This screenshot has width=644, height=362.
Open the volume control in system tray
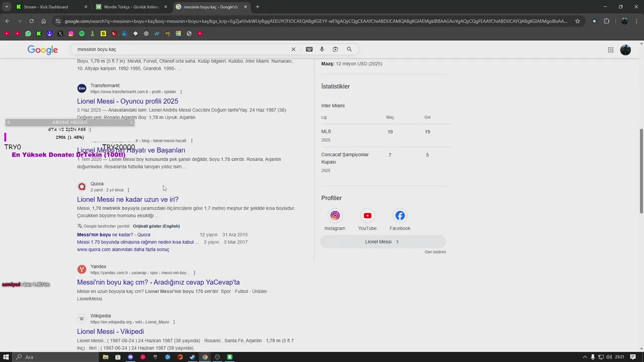click(609, 357)
